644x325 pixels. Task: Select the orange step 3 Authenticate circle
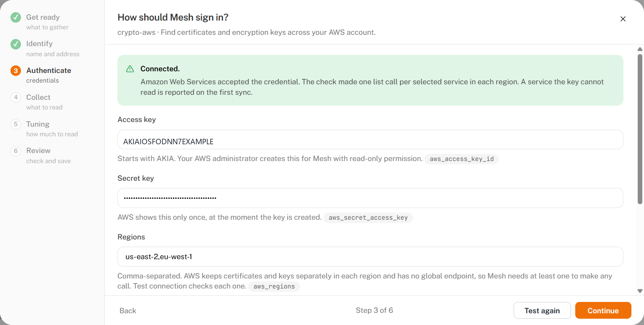(x=16, y=70)
